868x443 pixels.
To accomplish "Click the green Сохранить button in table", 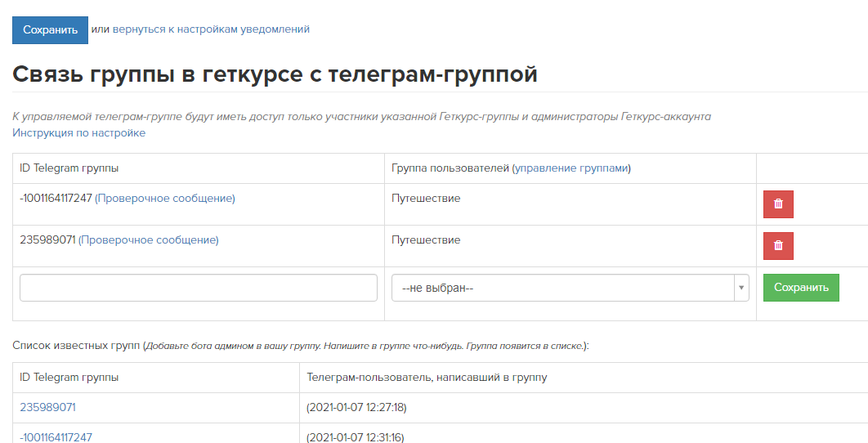I will (801, 288).
